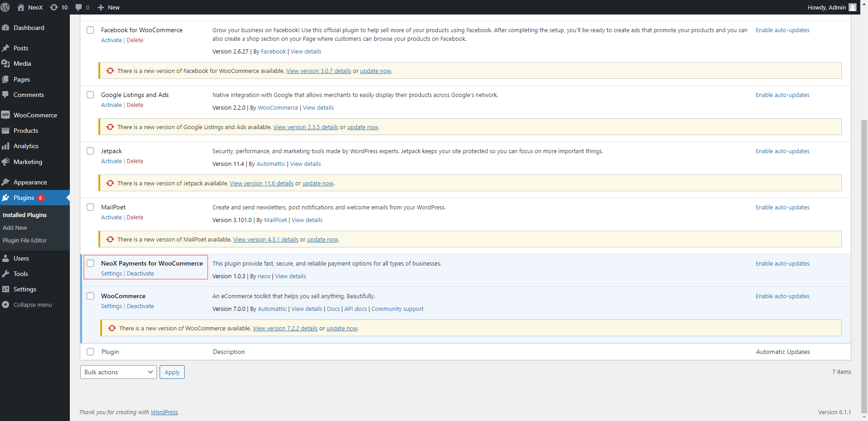Image resolution: width=868 pixels, height=421 pixels.
Task: Click the Appearance paintbrush icon
Action: pos(6,182)
